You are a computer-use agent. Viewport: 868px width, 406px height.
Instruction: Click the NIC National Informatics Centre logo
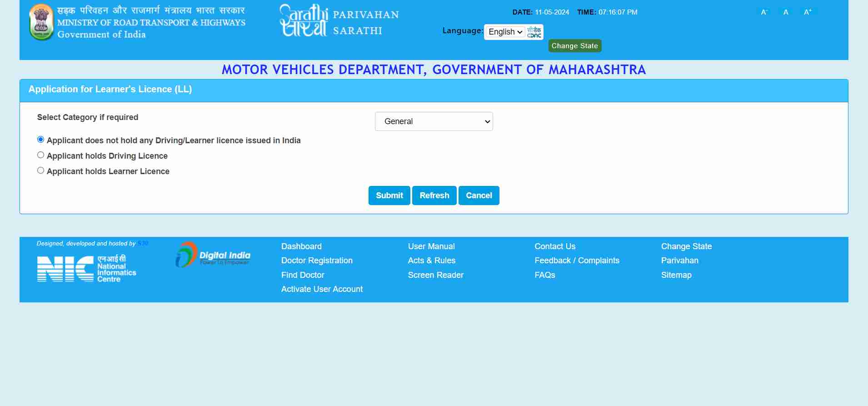(86, 269)
